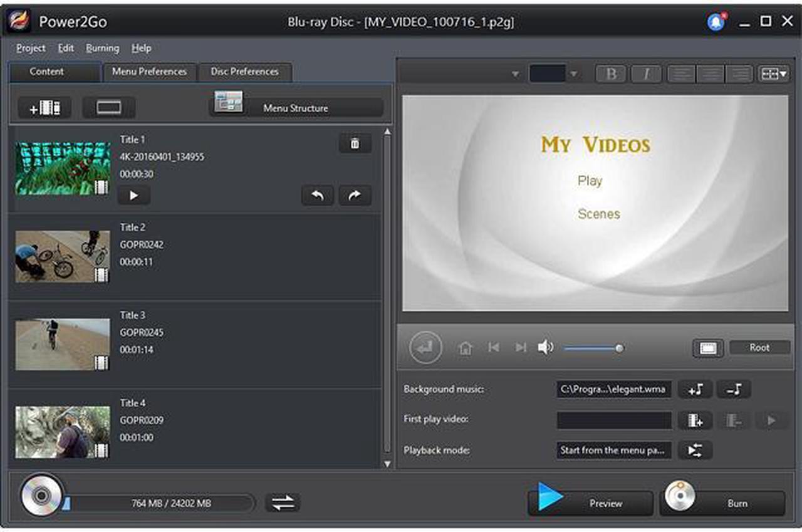Screen dimensions: 802x532
Task: Add a first play video icon
Action: 695,420
